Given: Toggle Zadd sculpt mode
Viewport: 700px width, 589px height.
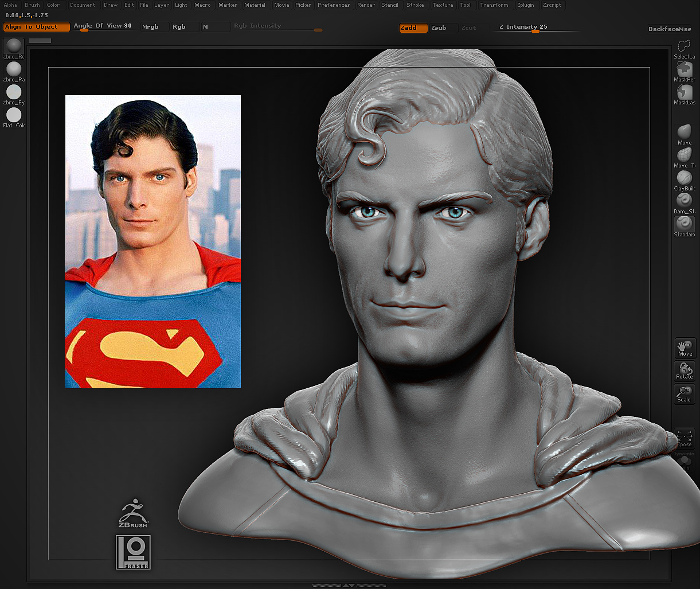Looking at the screenshot, I should tap(413, 28).
